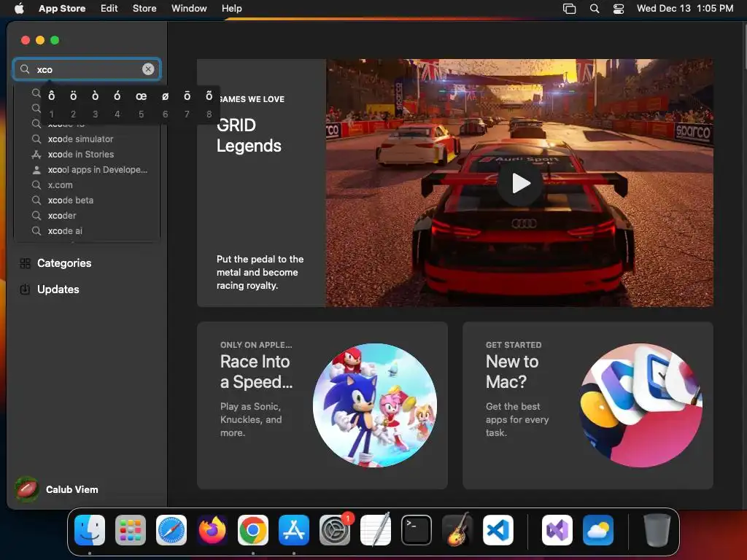Open Visual Studio Code from the Dock
Image resolution: width=747 pixels, height=560 pixels.
click(x=498, y=529)
